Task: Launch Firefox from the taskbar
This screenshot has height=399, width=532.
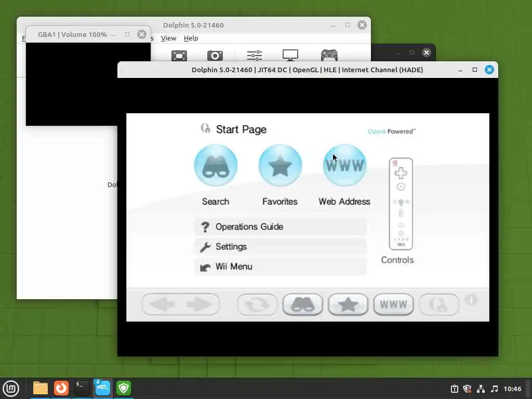Action: click(x=61, y=388)
